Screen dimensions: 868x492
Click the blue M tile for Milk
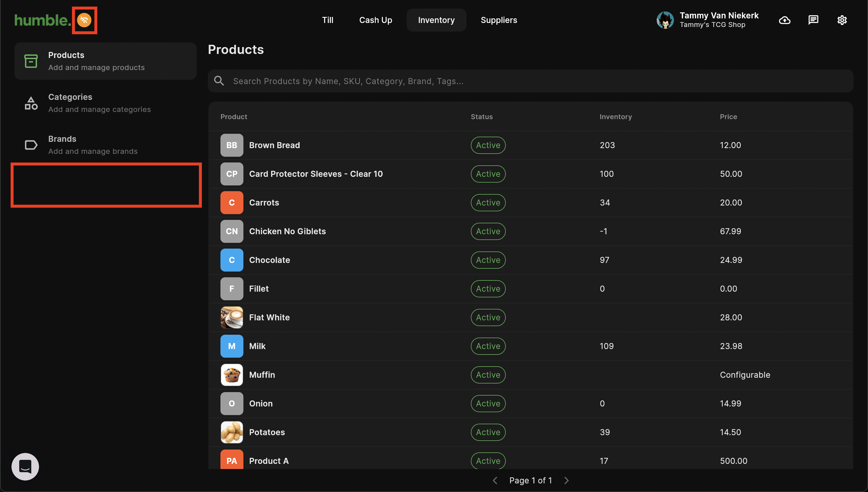tap(232, 346)
